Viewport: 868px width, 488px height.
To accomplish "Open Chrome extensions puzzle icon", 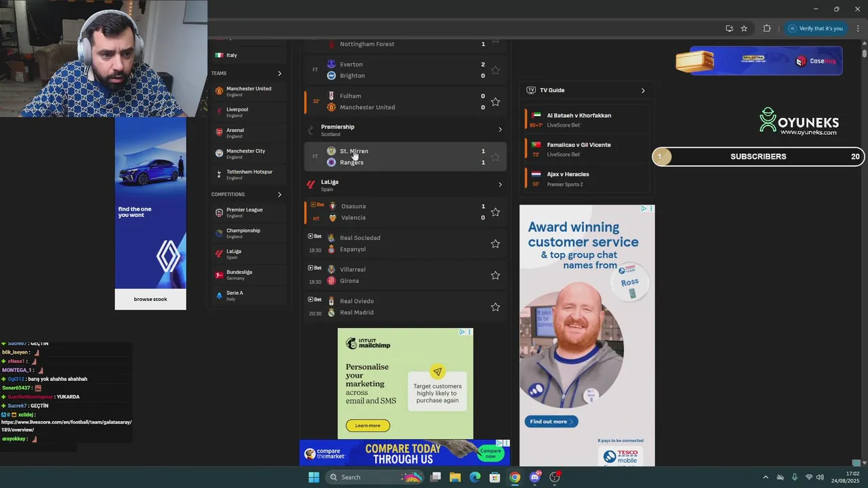I will (x=767, y=28).
